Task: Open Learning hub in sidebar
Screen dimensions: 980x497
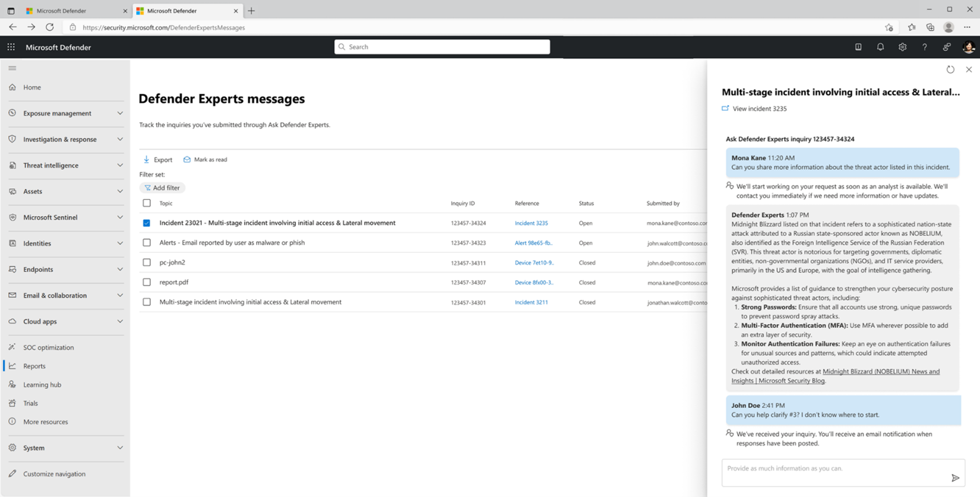Action: (42, 385)
